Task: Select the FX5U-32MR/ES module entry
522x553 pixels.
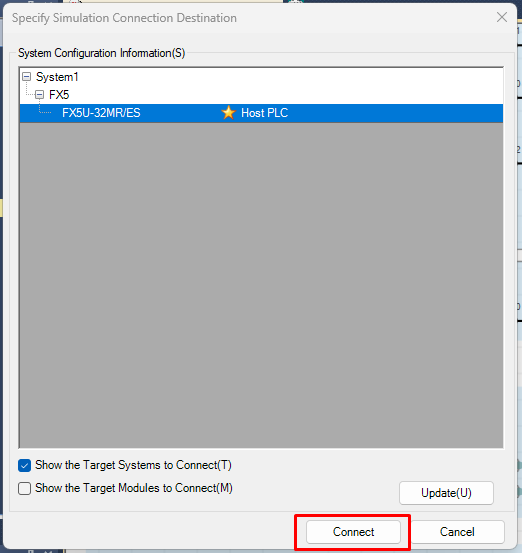Action: (x=101, y=113)
